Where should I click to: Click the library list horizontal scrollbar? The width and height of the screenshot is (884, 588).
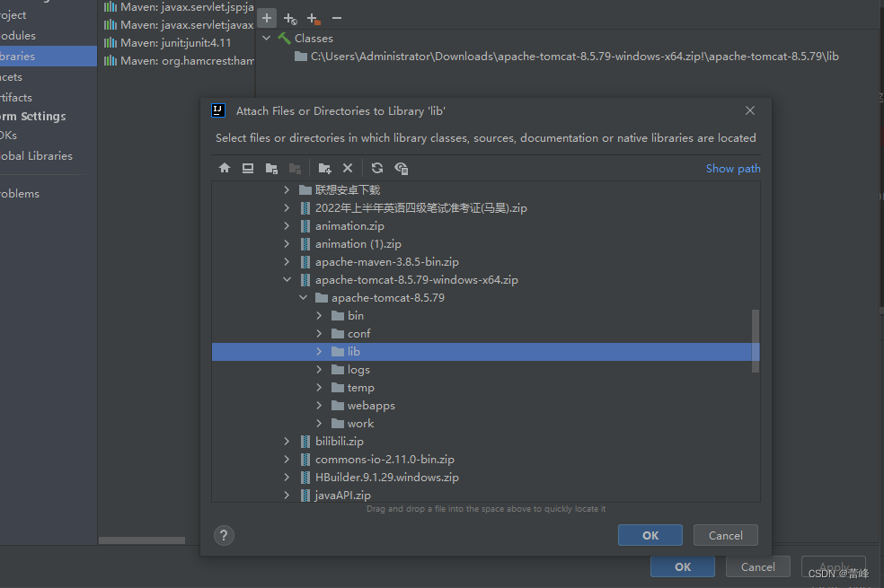click(x=142, y=540)
